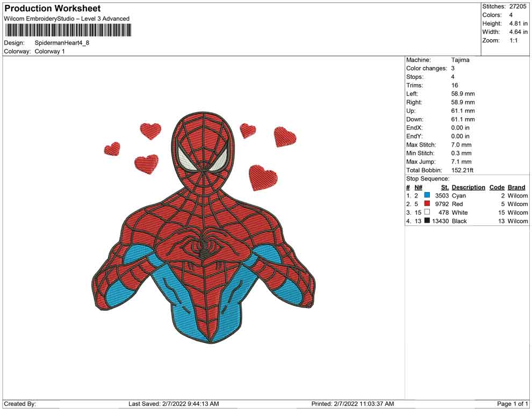Image resolution: width=532 pixels, height=409 pixels.
Task: Click the Max Jump value '7.1 mm'
Action: 462,162
